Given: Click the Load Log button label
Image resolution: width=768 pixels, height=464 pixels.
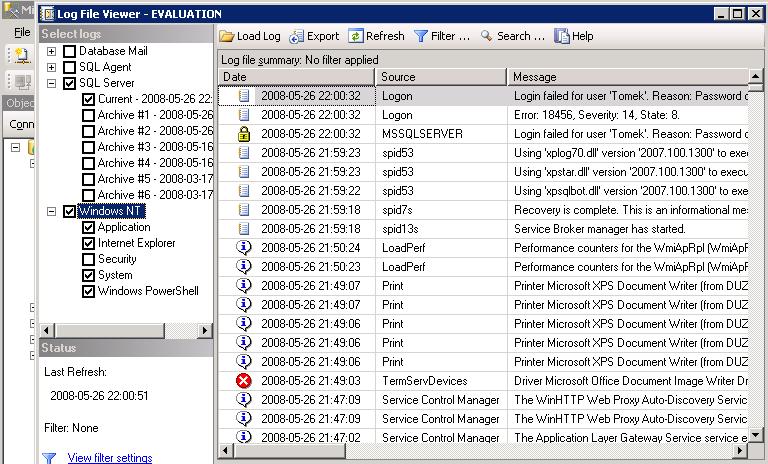Looking at the screenshot, I should [259, 36].
